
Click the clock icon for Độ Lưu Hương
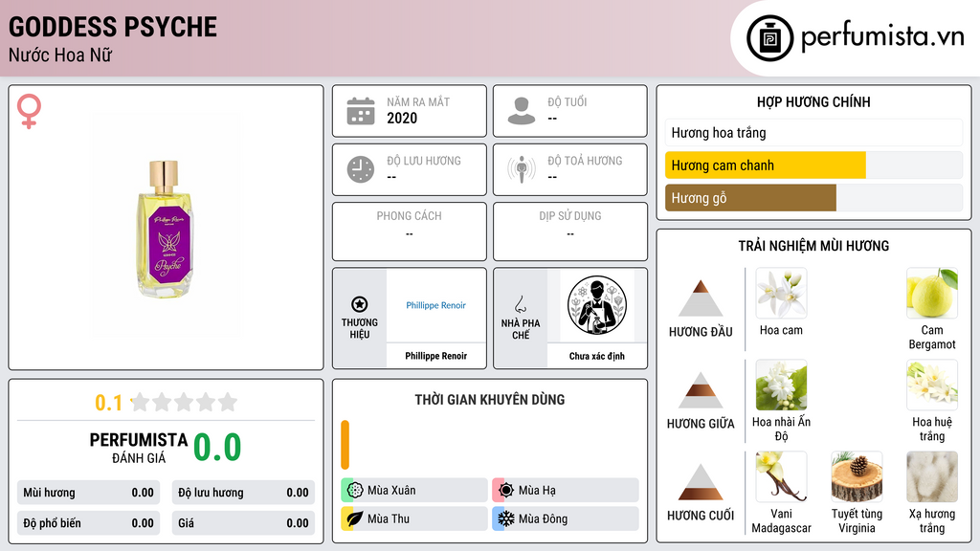tap(361, 169)
